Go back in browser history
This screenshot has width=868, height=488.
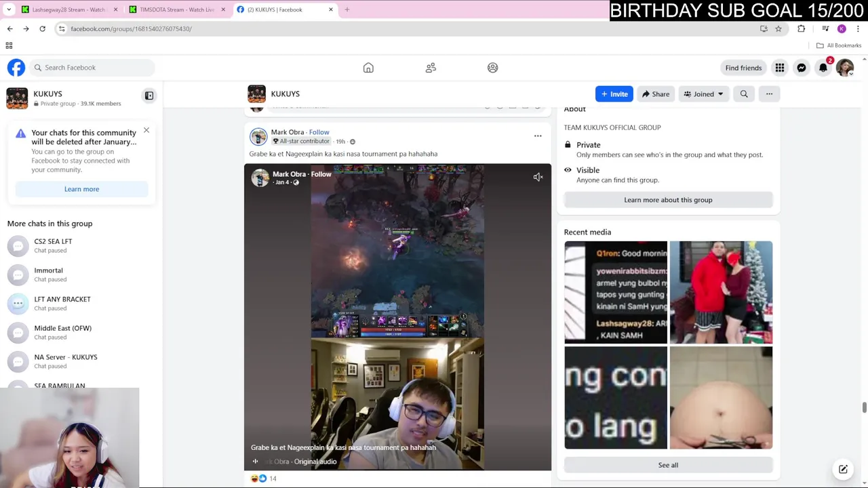pos(9,28)
